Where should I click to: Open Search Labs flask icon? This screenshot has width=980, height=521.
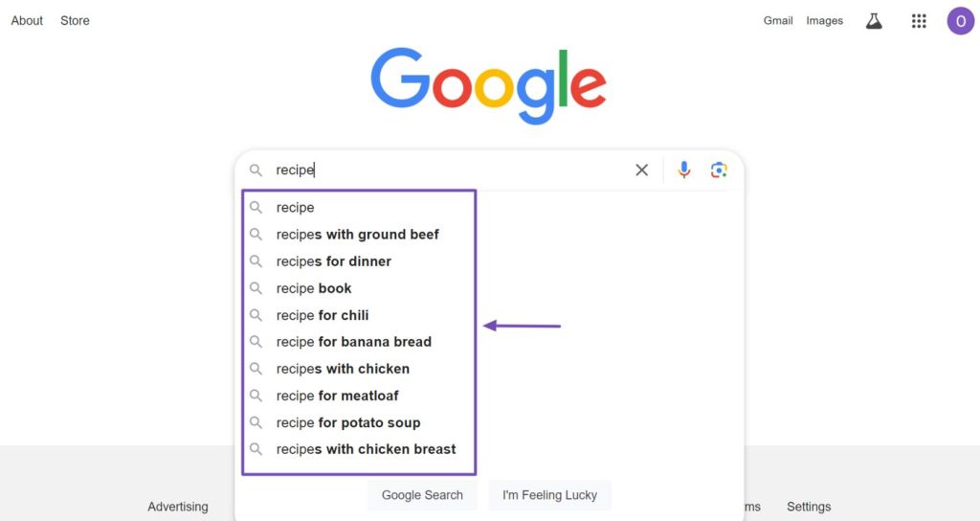pyautogui.click(x=874, y=21)
